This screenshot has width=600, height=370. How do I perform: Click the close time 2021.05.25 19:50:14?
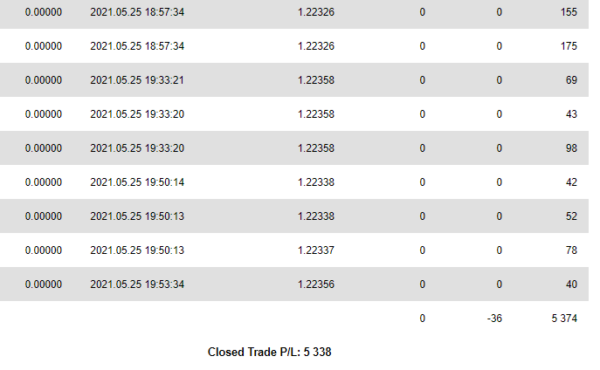pyautogui.click(x=137, y=182)
